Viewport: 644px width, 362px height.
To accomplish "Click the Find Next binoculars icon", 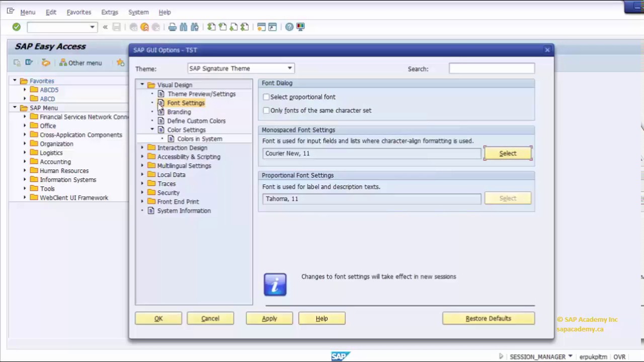I will (195, 27).
